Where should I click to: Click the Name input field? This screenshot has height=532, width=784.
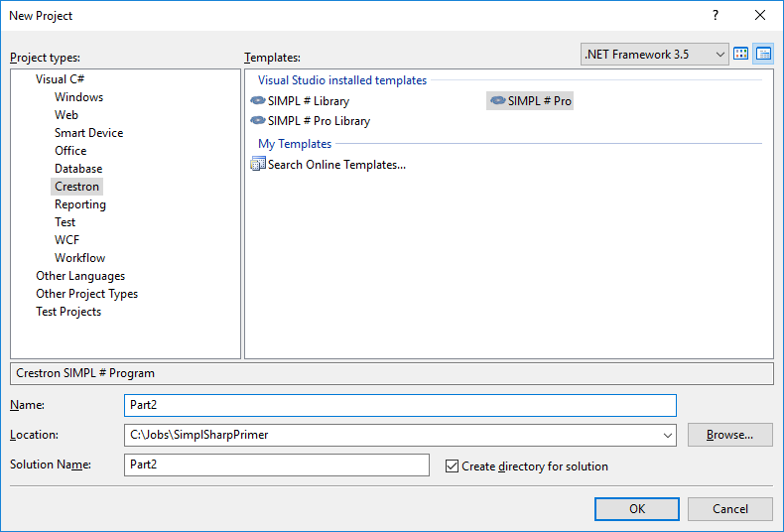coord(400,405)
